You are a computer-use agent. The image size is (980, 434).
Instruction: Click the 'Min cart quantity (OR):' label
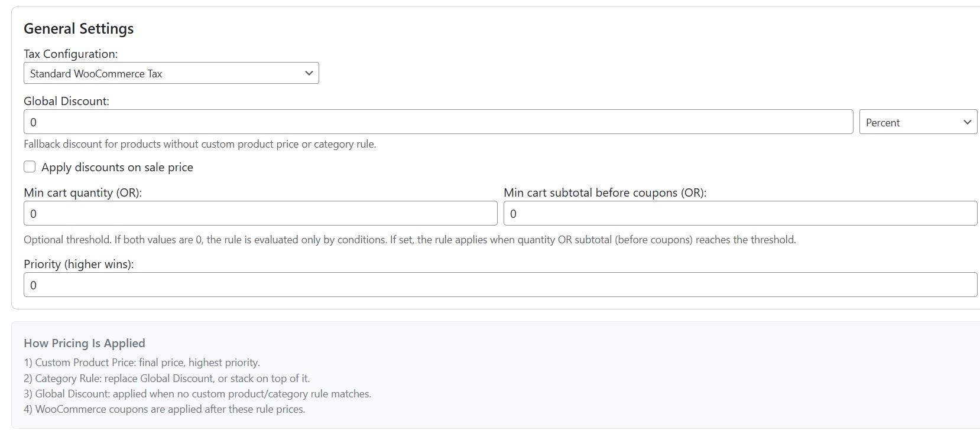83,192
